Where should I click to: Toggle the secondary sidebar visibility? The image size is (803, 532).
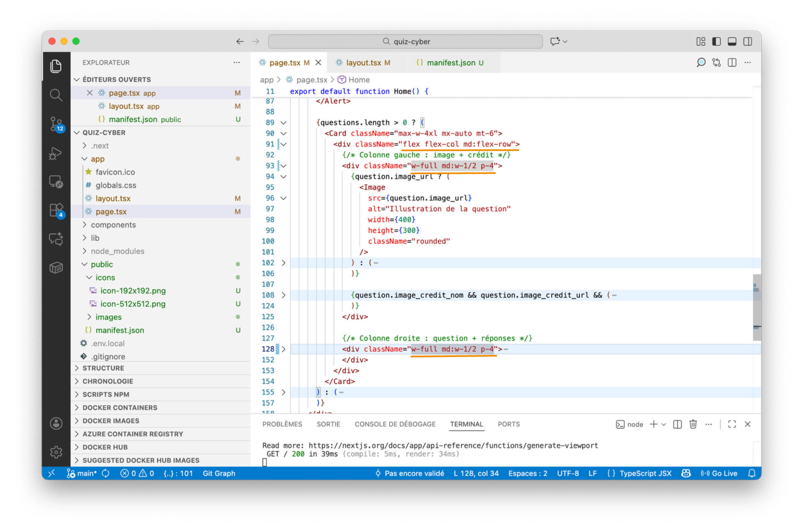748,41
